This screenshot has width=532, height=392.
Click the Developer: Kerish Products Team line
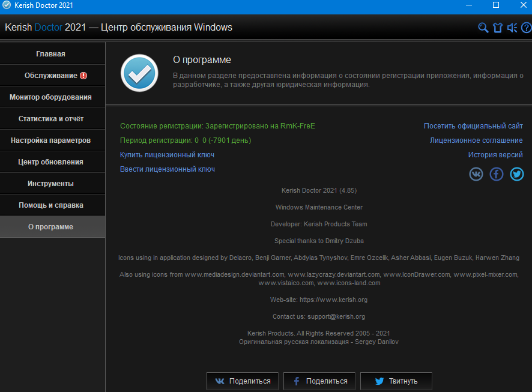pos(319,224)
